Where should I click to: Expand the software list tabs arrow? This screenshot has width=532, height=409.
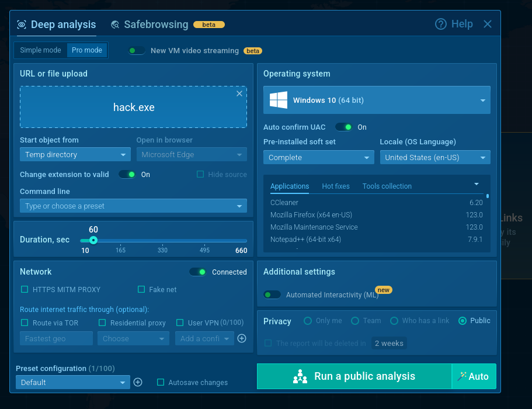477,184
